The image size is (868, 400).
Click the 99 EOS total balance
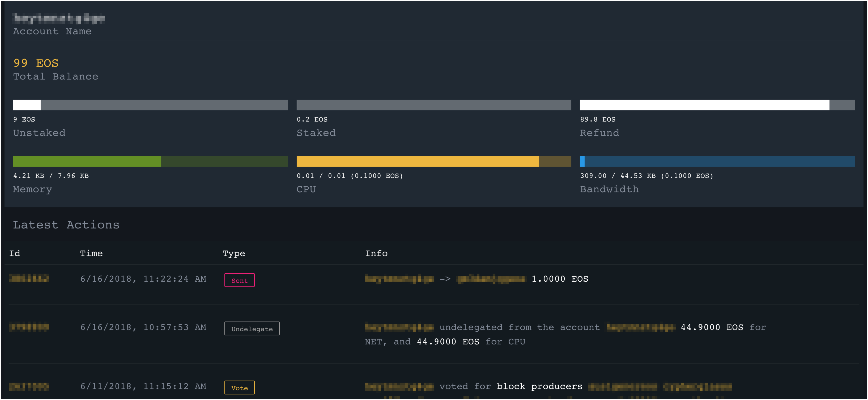coord(36,63)
